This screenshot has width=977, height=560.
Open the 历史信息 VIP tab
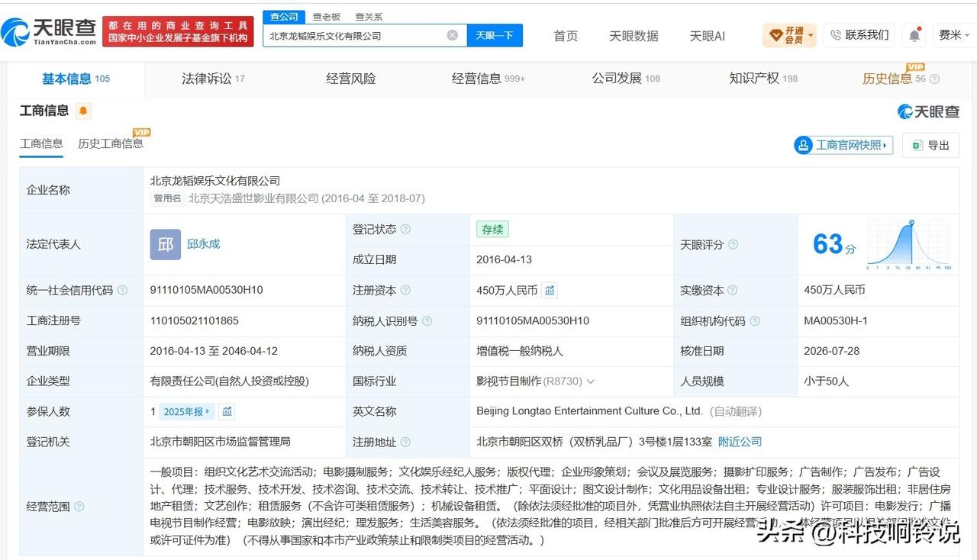tap(894, 79)
